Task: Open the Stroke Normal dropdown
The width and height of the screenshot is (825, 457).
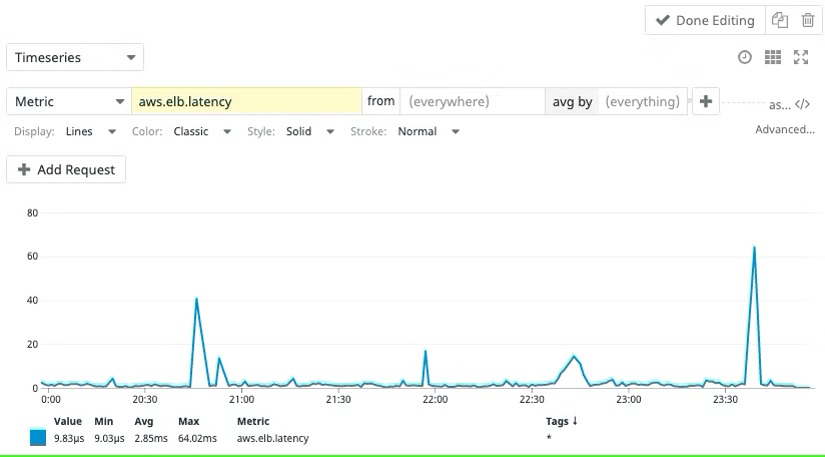Action: click(428, 131)
